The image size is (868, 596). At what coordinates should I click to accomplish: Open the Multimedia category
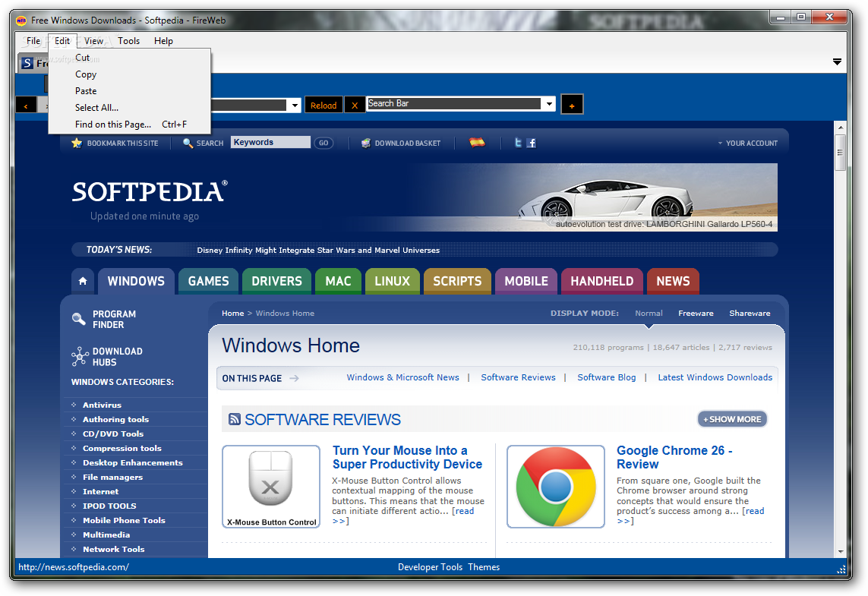point(106,535)
